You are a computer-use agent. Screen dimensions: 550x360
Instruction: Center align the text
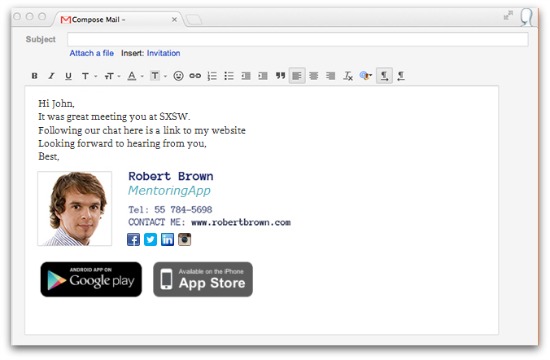point(314,76)
